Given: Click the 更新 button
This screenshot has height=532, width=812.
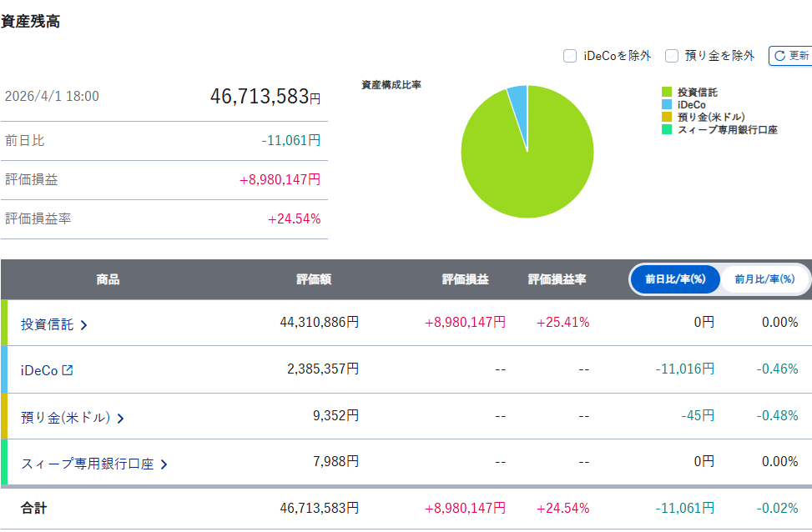Looking at the screenshot, I should tap(790, 56).
